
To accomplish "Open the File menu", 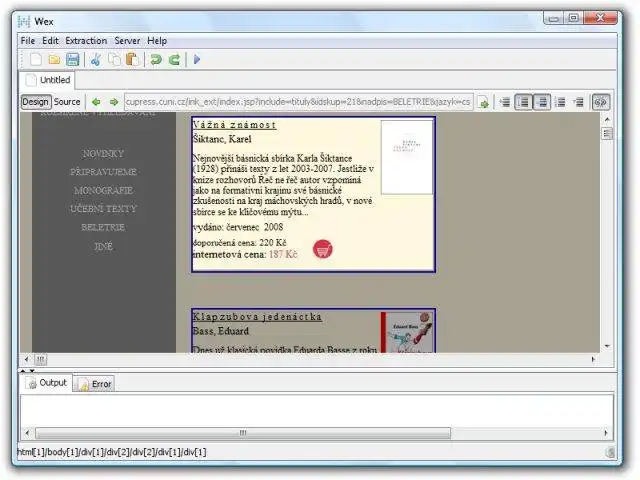I will click(28, 41).
